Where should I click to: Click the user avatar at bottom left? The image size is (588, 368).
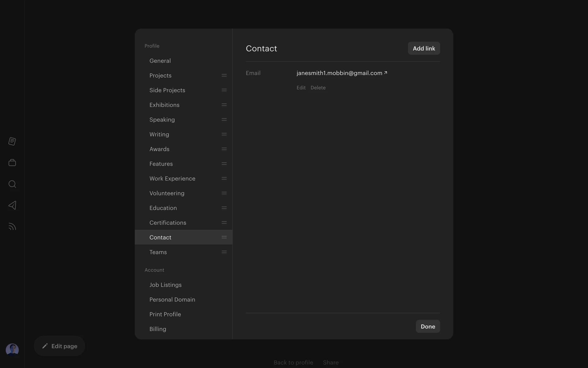[x=12, y=350]
